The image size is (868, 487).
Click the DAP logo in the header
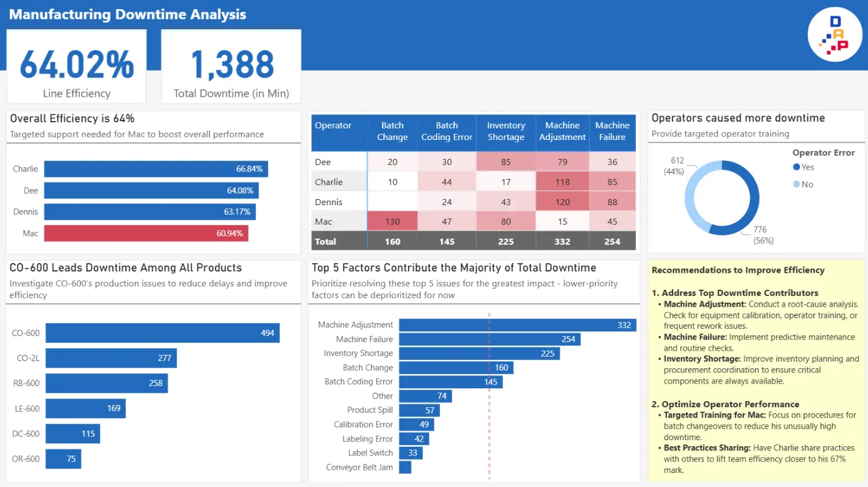pos(834,35)
